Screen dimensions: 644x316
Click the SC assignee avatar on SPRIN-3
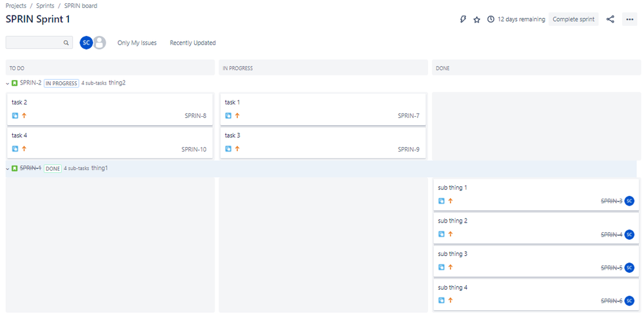click(629, 201)
